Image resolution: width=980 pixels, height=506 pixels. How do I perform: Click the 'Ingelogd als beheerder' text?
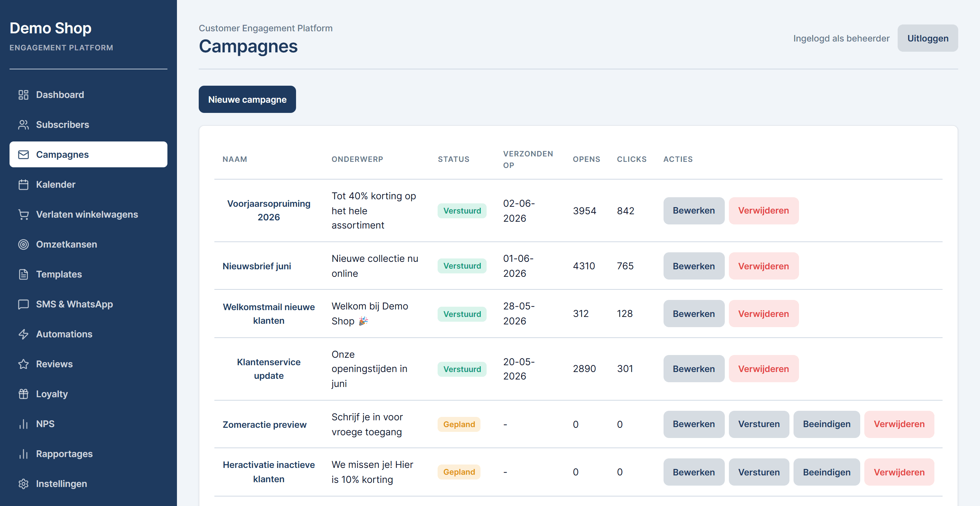coord(841,38)
